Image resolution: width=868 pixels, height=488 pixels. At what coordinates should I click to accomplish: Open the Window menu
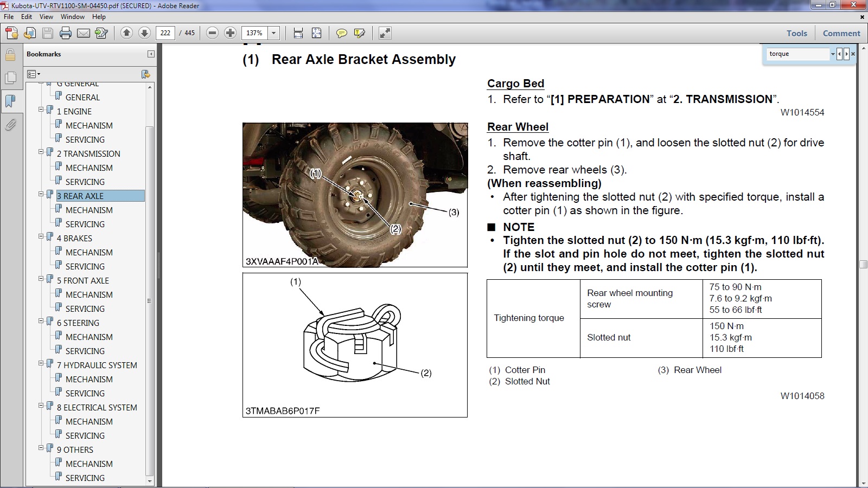click(x=73, y=17)
